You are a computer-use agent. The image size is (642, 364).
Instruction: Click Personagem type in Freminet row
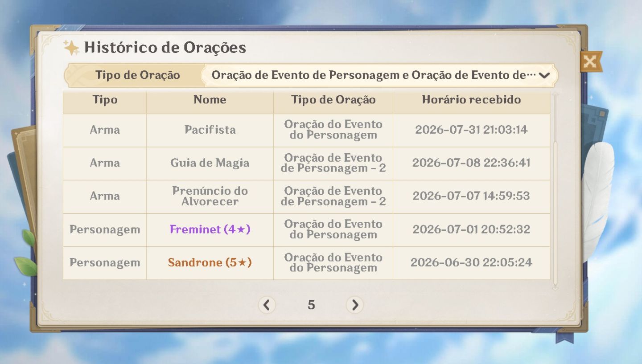[105, 229]
